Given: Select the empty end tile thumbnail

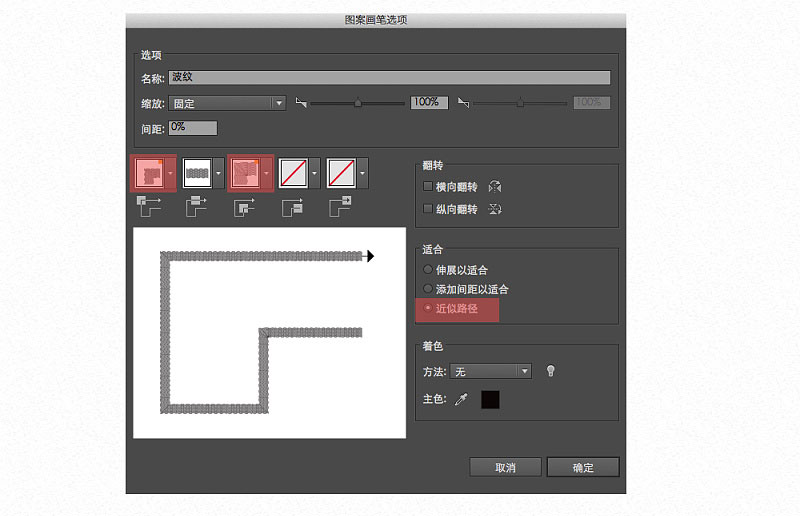Looking at the screenshot, I should [x=341, y=173].
